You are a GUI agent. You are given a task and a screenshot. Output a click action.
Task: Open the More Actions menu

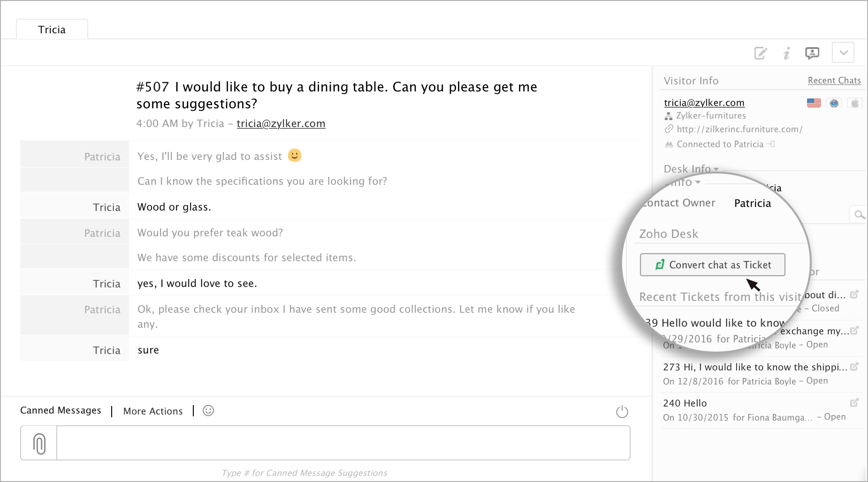coord(153,411)
